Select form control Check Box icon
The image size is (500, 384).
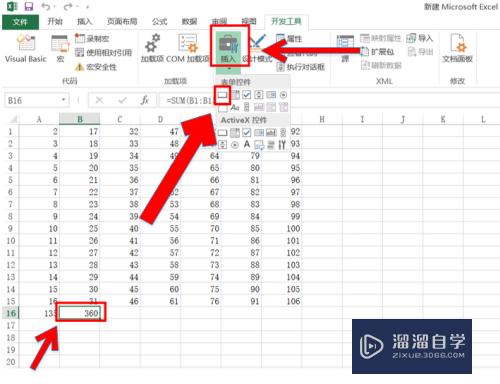pos(247,95)
